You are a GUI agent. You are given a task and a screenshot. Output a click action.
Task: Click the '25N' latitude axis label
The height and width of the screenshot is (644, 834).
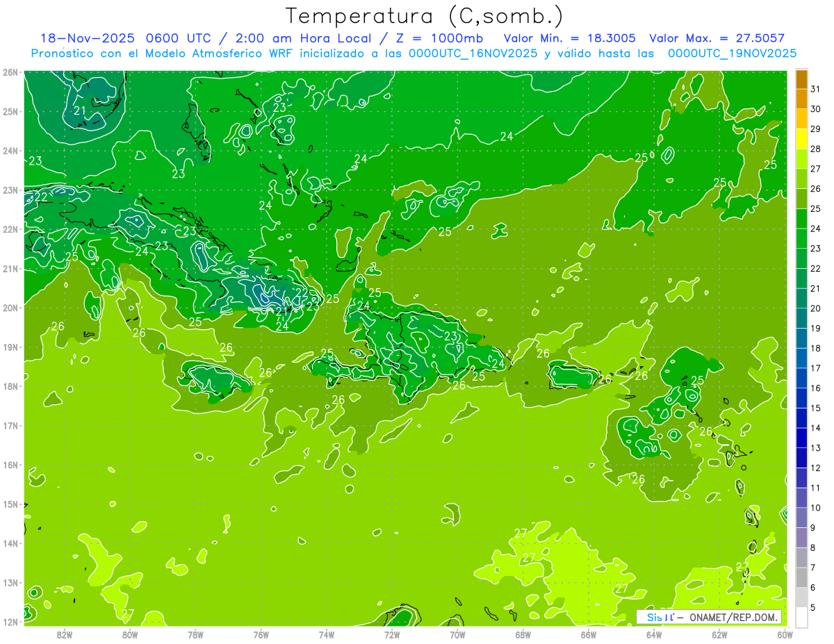pos(10,111)
